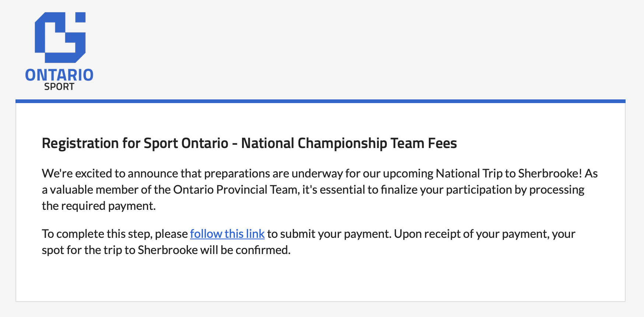The width and height of the screenshot is (644, 317).
Task: Click the blue horizontal divider bar
Action: click(320, 101)
